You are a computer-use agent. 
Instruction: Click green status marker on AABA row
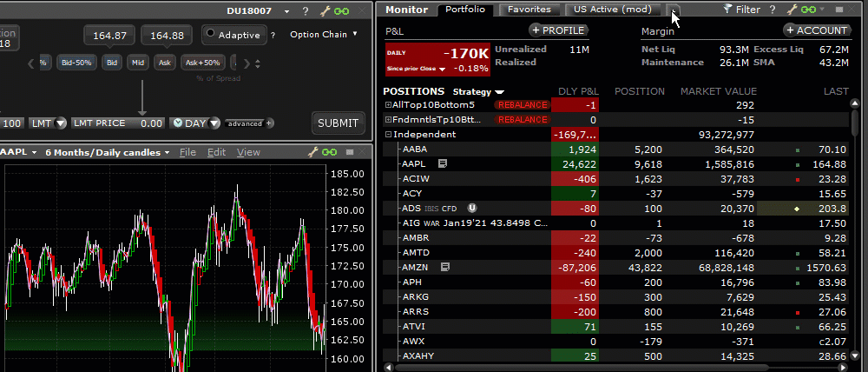click(x=798, y=149)
